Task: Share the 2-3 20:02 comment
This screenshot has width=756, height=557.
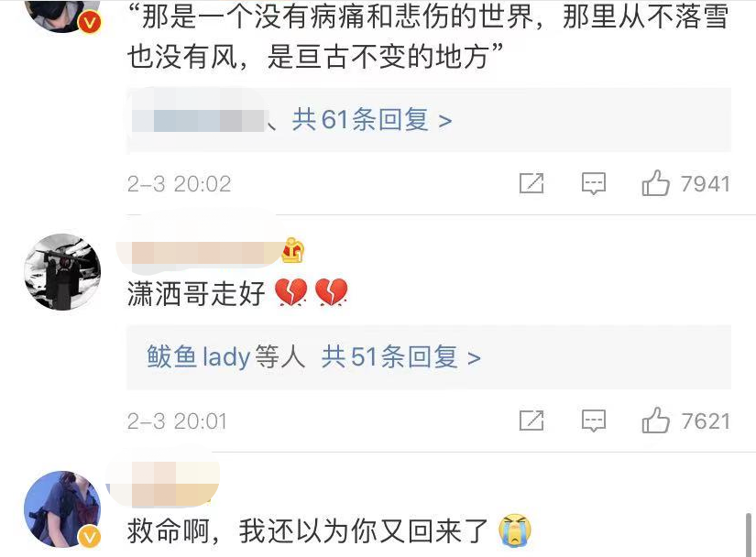Action: (531, 183)
